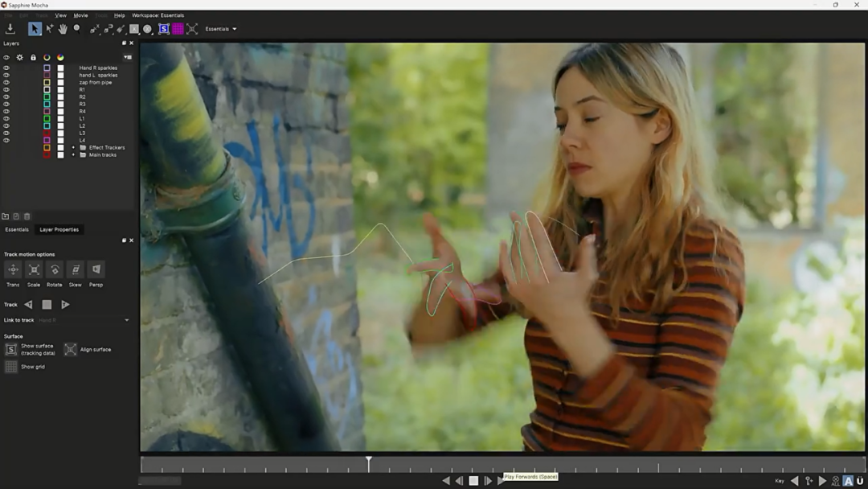Select the Pan hand tool

click(63, 29)
